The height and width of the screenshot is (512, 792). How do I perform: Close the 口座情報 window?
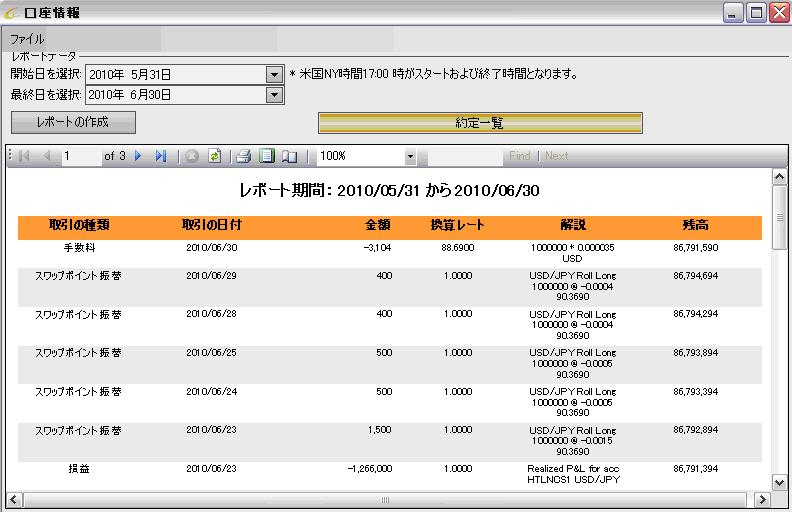[779, 13]
